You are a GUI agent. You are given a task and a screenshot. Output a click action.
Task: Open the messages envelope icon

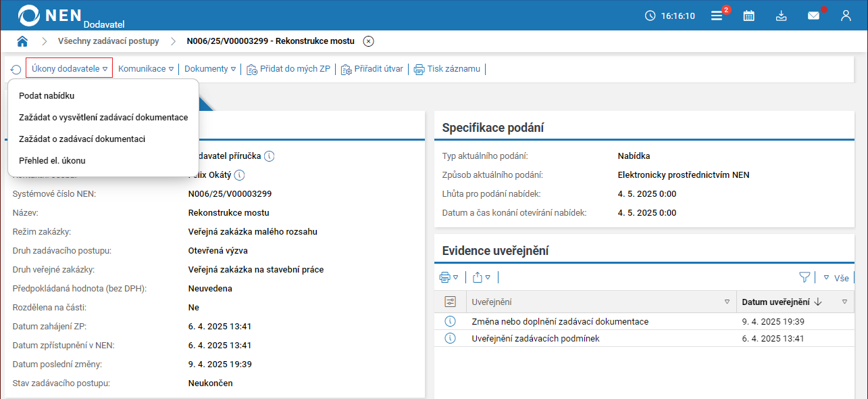[813, 16]
